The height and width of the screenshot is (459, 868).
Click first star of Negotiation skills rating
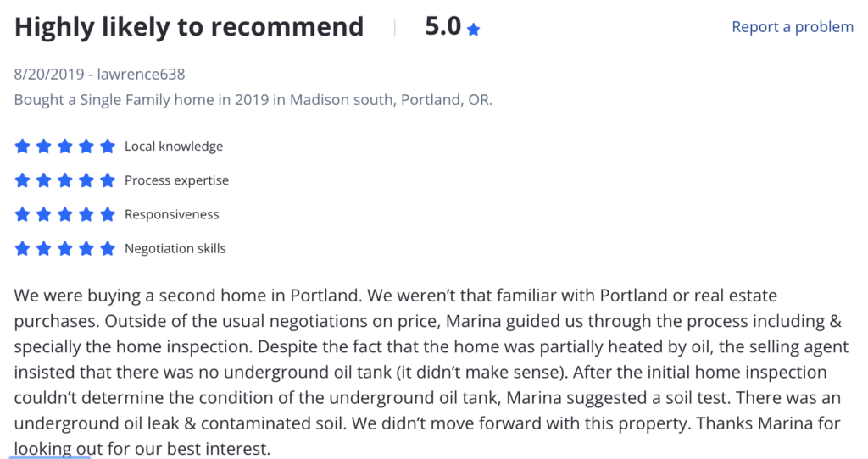point(22,249)
